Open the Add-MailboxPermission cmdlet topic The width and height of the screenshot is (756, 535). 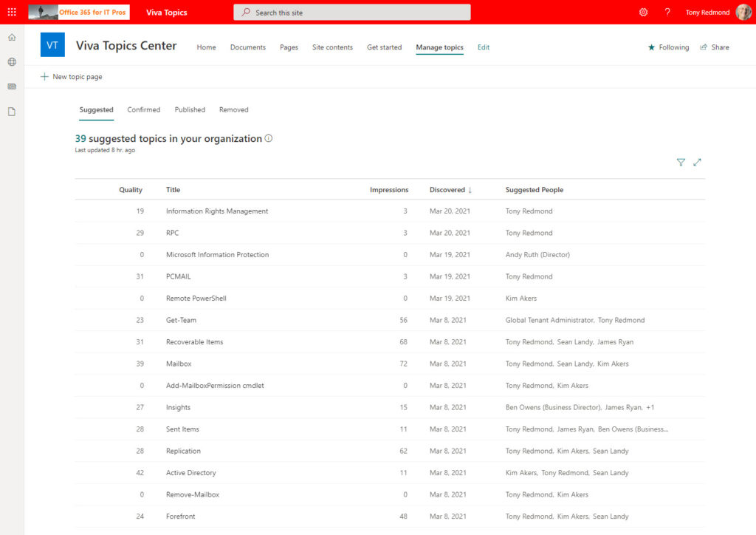215,386
